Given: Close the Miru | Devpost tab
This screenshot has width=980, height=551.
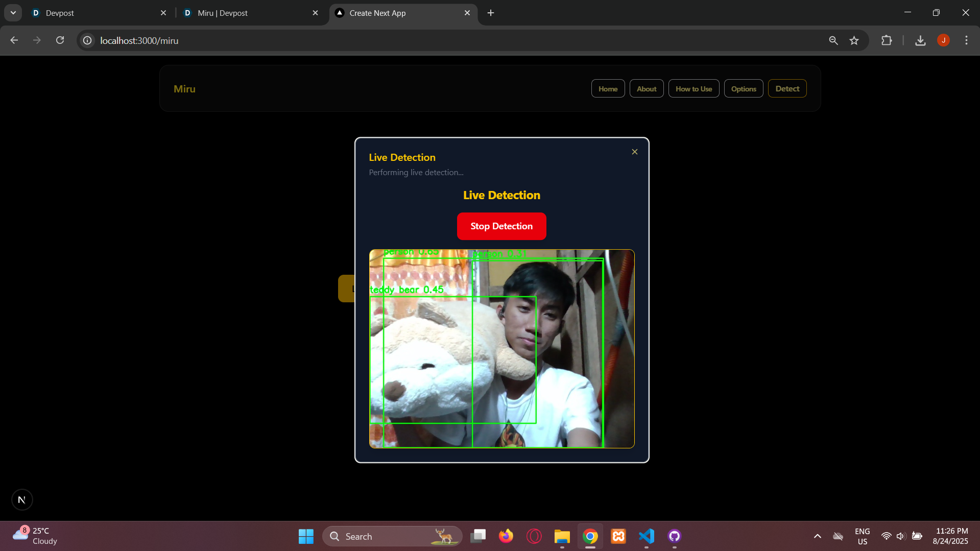Looking at the screenshot, I should tap(315, 13).
